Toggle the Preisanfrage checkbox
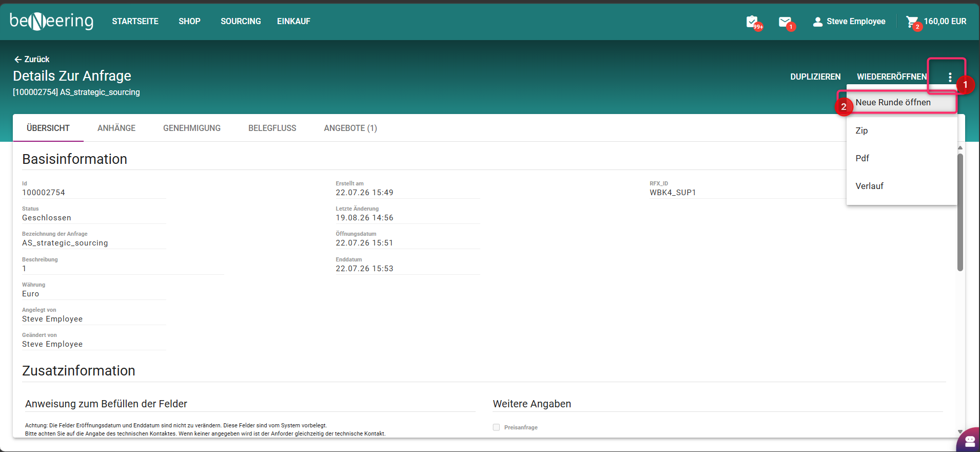The image size is (980, 452). (x=496, y=427)
